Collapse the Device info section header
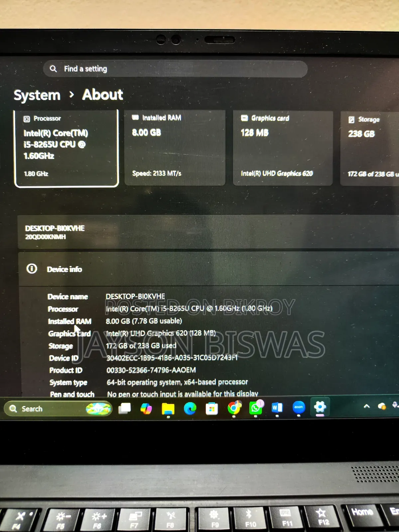Image resolution: width=399 pixels, height=532 pixels. point(209,269)
